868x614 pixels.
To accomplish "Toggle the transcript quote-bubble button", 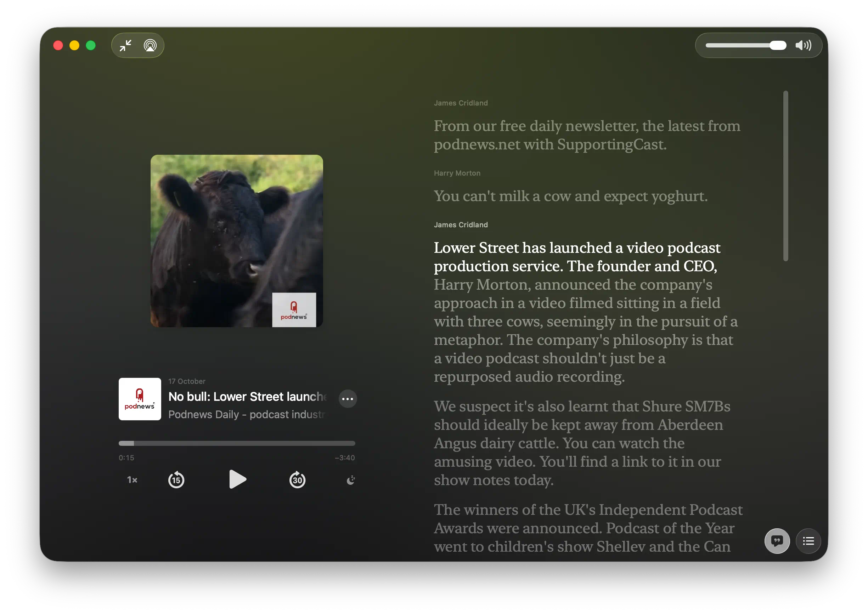I will (777, 541).
